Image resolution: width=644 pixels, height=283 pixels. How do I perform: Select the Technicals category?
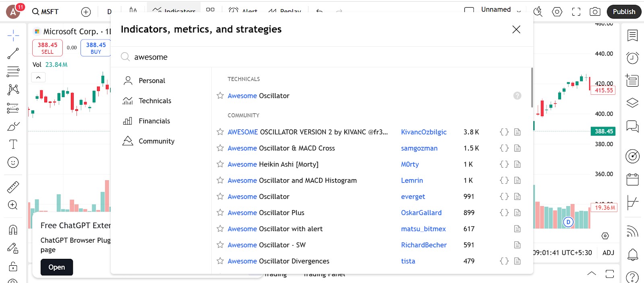pyautogui.click(x=161, y=101)
